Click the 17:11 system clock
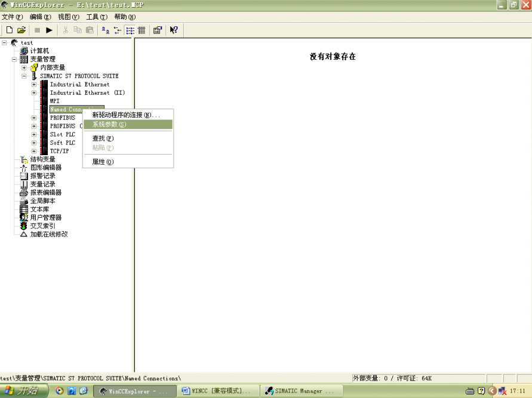Viewport: 532px width, 398px height. [x=518, y=391]
